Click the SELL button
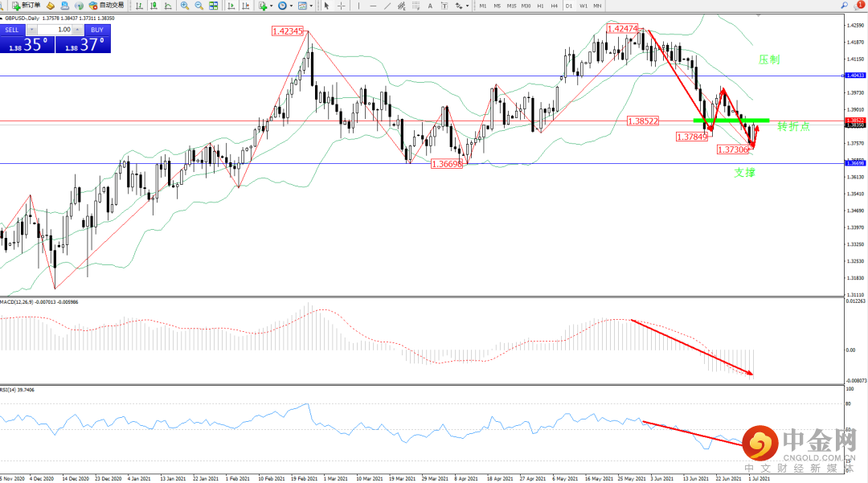This screenshot has height=483, width=868. click(12, 30)
